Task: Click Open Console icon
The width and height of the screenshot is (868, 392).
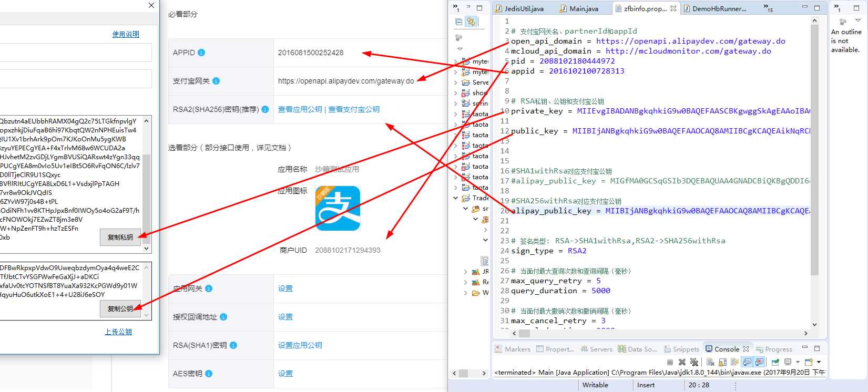Action: tap(809, 362)
